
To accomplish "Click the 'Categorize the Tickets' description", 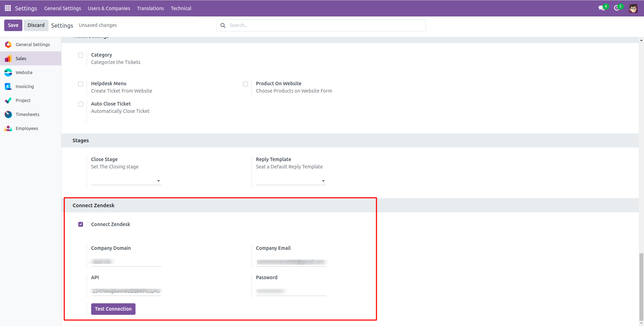I will tap(116, 62).
